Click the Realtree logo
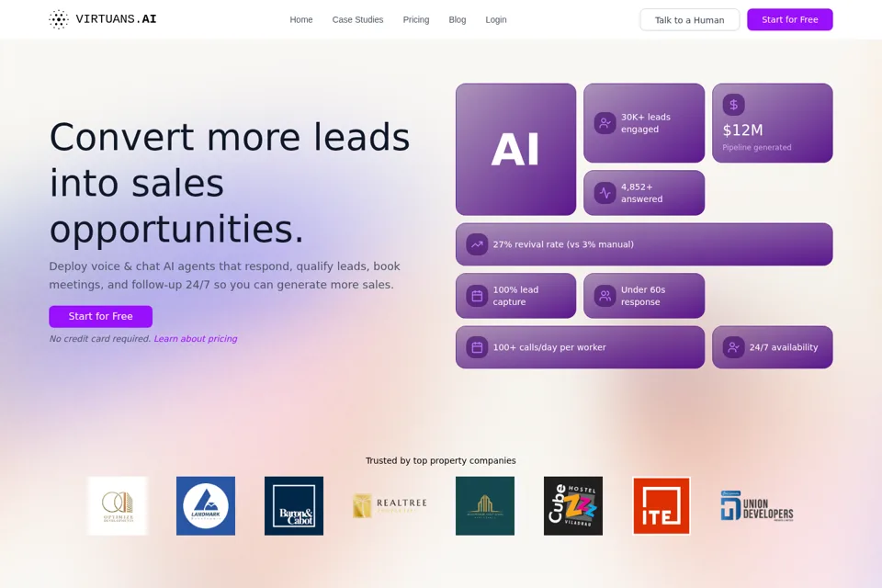 coord(390,506)
